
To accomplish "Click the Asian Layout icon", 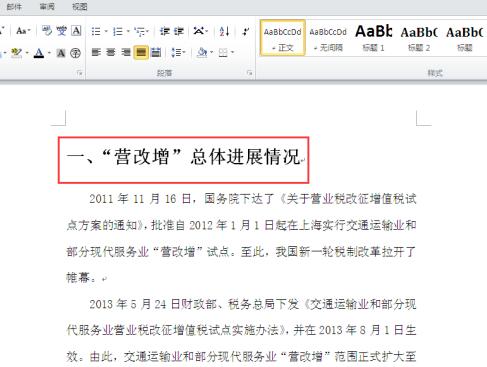I will tap(199, 31).
